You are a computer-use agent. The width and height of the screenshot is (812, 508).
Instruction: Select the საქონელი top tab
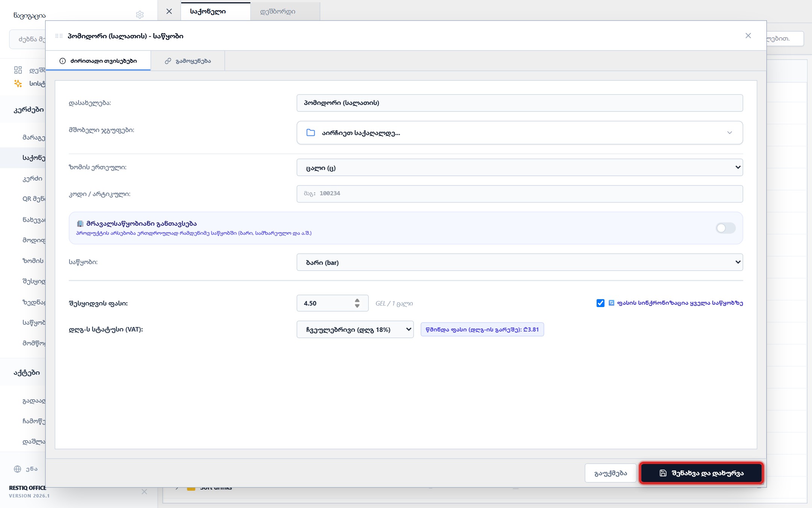coord(215,11)
